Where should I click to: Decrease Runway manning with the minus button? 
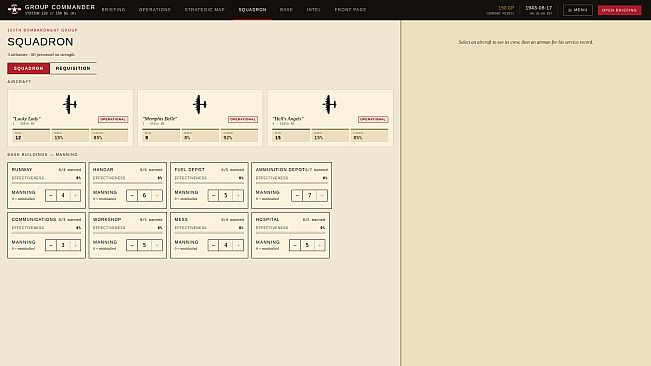pos(51,195)
